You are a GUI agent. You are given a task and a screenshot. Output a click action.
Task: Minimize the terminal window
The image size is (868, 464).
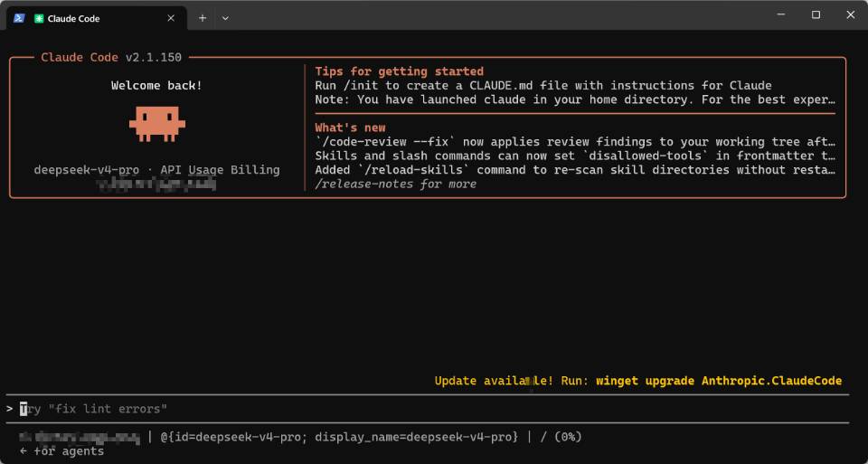coord(780,15)
